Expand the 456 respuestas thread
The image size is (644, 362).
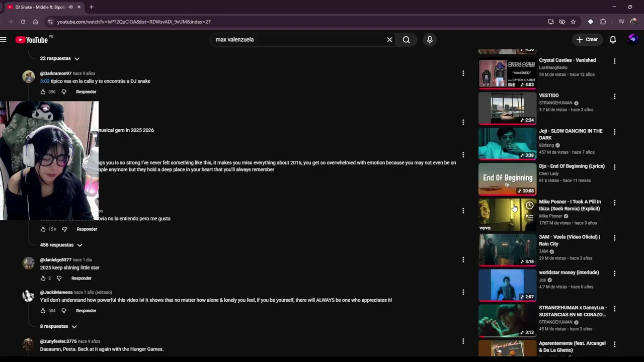coord(61,245)
